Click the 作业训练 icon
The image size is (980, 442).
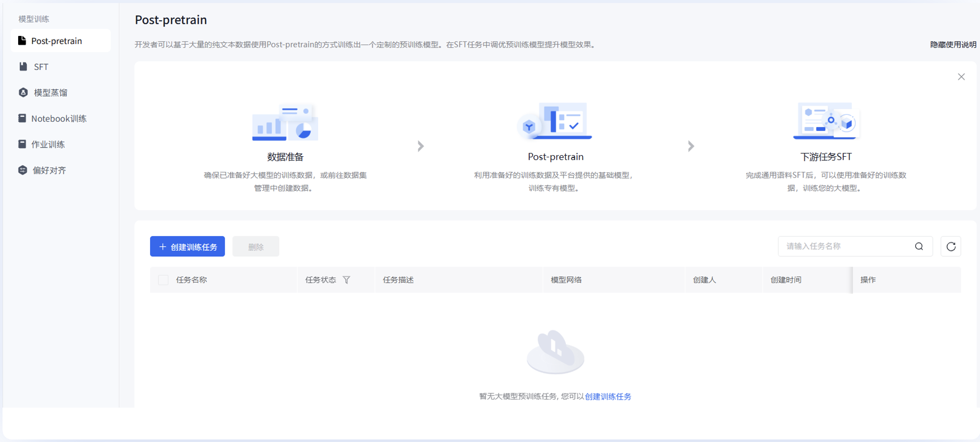[22, 144]
